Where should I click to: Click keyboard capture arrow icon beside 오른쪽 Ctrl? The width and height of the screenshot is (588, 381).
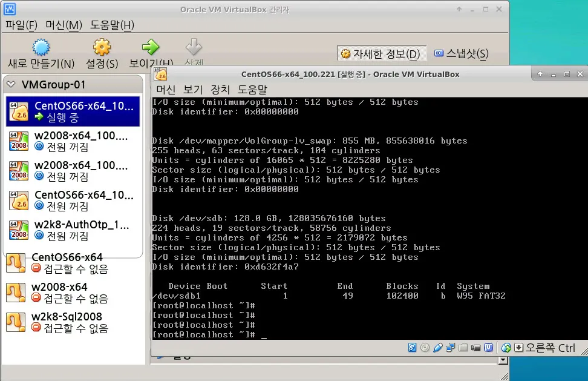tap(518, 348)
